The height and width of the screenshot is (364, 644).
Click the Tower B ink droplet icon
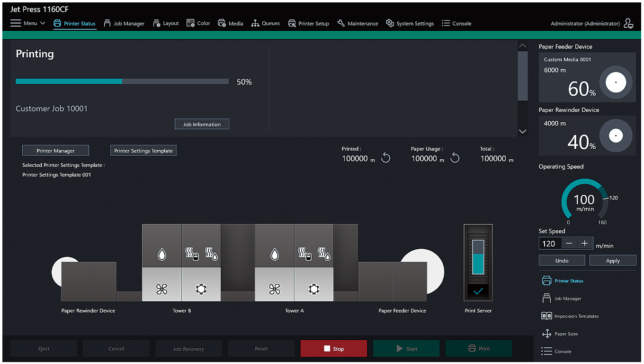(x=162, y=255)
